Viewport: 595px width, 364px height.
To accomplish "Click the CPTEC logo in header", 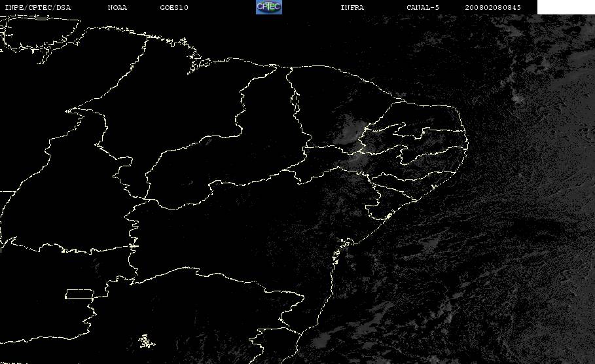I will pyautogui.click(x=269, y=7).
